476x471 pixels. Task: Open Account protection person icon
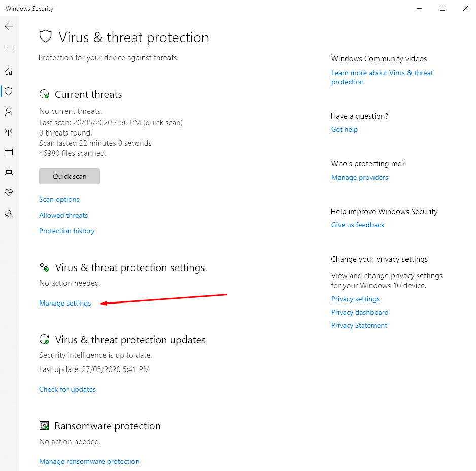pos(9,112)
